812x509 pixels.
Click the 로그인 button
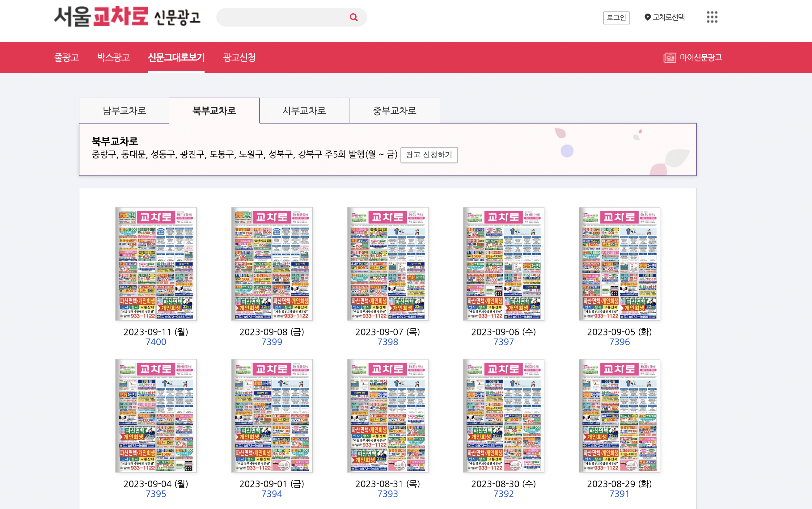tap(617, 17)
